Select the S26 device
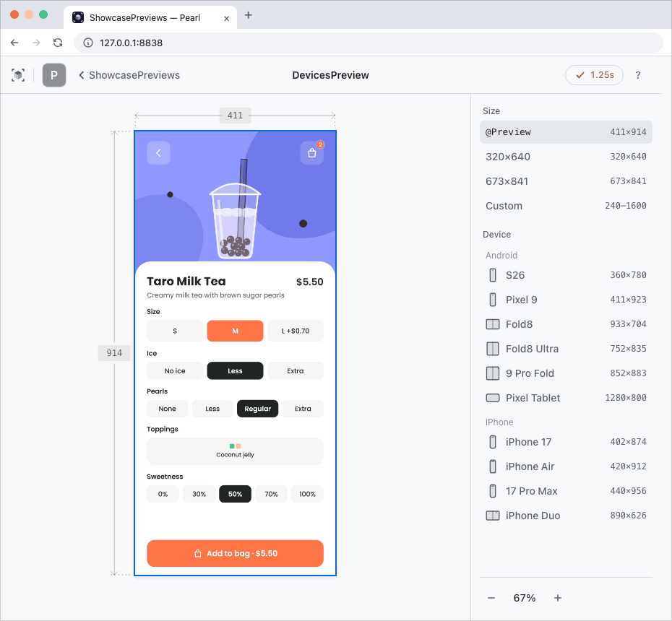Image resolution: width=672 pixels, height=621 pixels. 566,275
